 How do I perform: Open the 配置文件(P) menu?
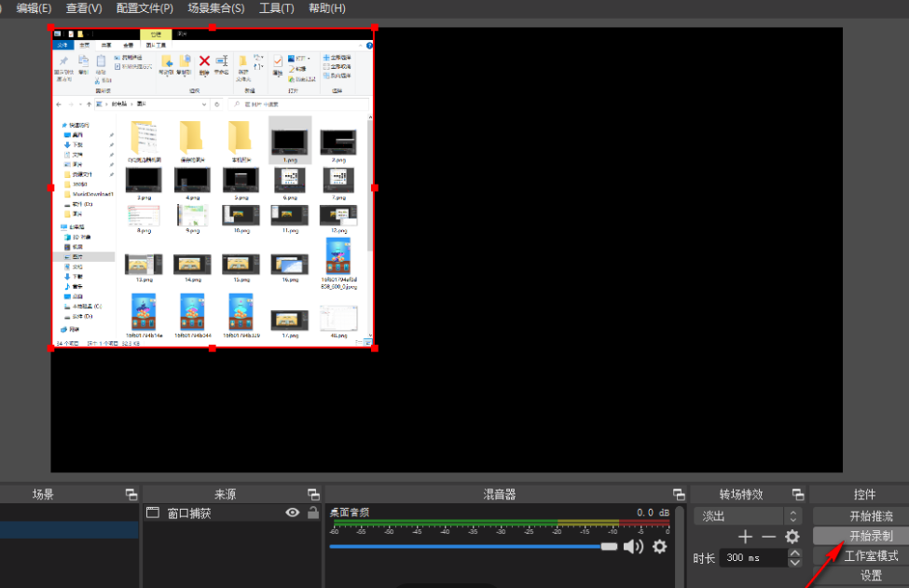pyautogui.click(x=145, y=8)
